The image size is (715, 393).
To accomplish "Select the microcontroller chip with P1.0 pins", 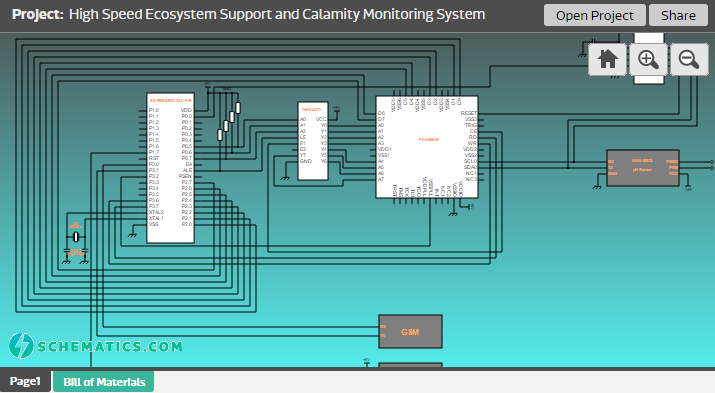I will [171, 168].
